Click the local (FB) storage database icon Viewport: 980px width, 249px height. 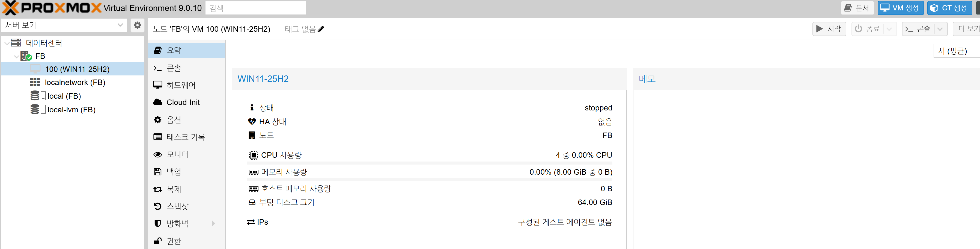coord(35,96)
